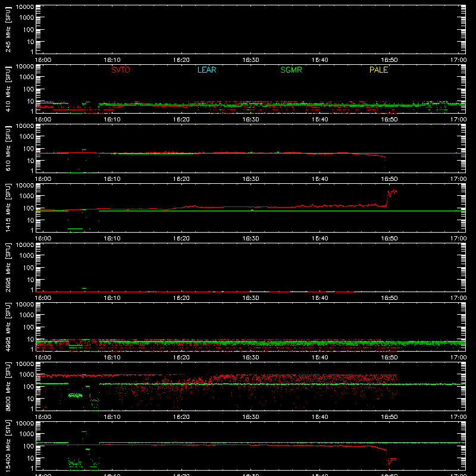Select the 410 MHz [SFU] axis title
Screen dimensions: 476x476
click(8, 89)
